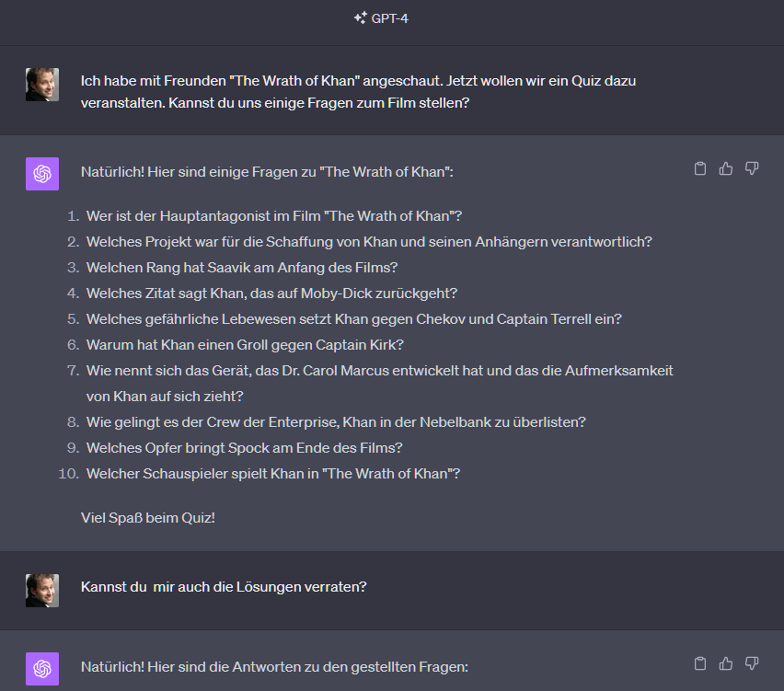Screen dimensions: 784x691
Task: Click the GPT-4 model label
Action: (x=390, y=18)
